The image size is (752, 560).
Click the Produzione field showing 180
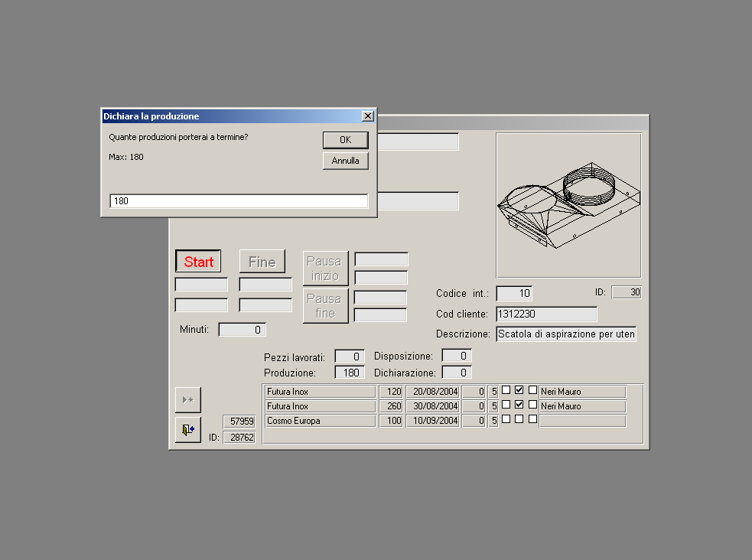pos(350,373)
